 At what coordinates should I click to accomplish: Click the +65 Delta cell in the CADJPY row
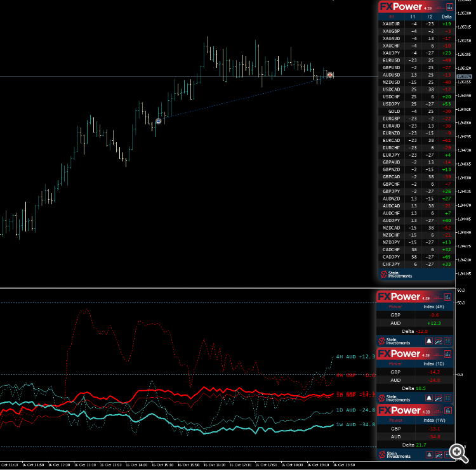pyautogui.click(x=446, y=257)
